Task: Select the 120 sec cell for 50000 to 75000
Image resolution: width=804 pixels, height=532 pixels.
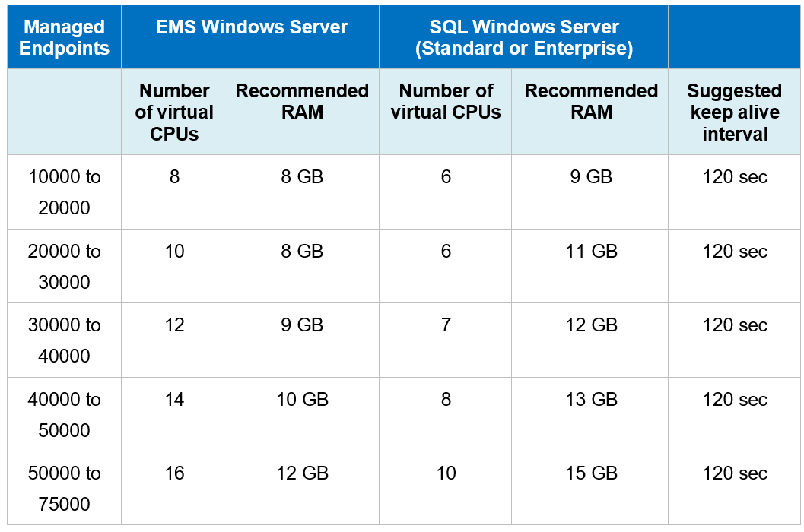Action: 735,473
